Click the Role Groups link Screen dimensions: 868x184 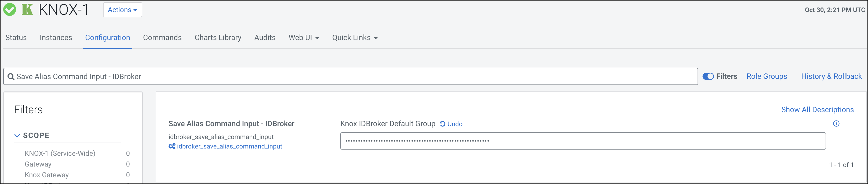click(767, 76)
